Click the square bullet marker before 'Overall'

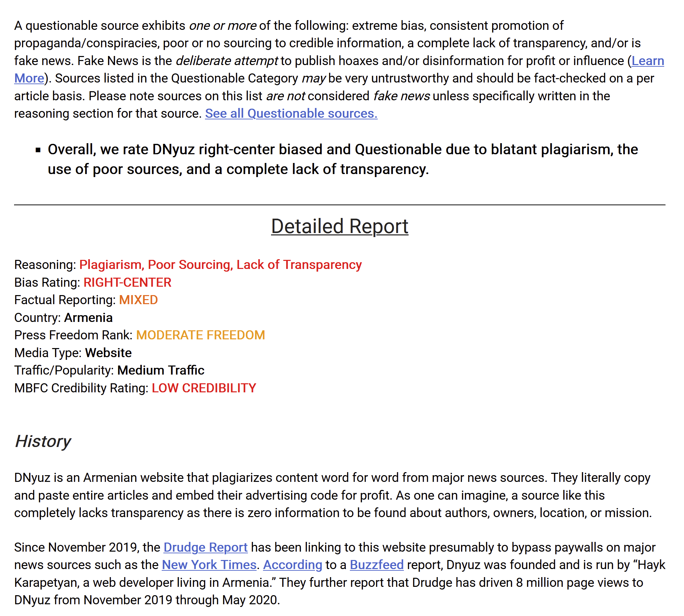[38, 150]
